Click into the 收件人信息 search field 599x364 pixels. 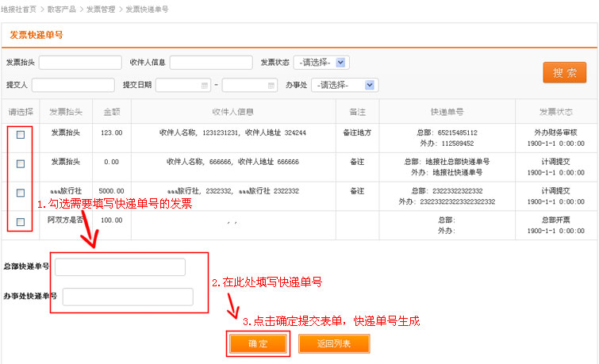(210, 63)
